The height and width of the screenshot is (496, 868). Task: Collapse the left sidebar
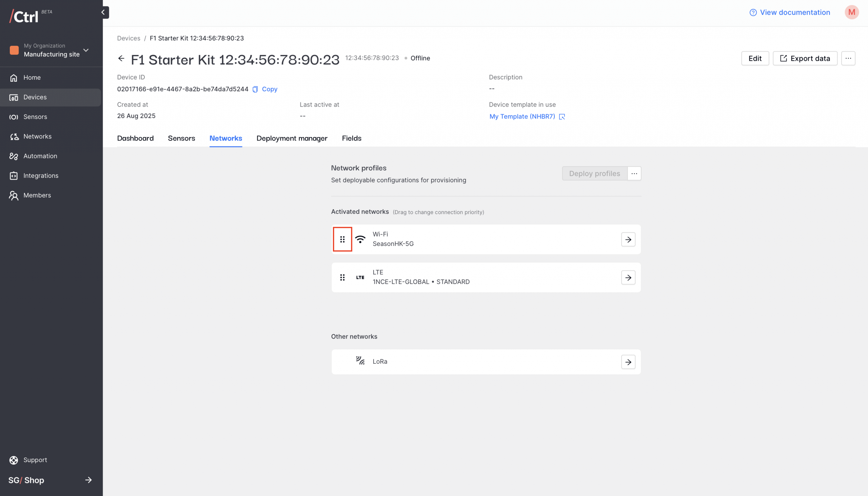coord(103,12)
